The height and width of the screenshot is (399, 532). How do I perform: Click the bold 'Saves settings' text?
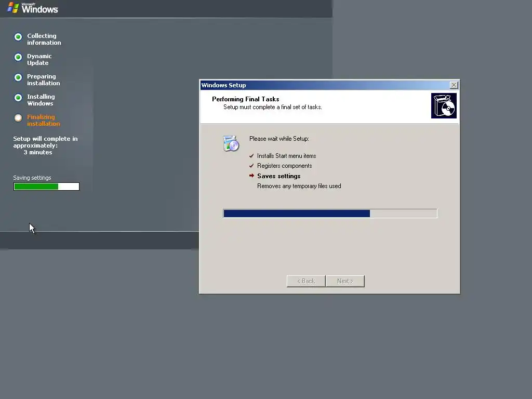279,176
